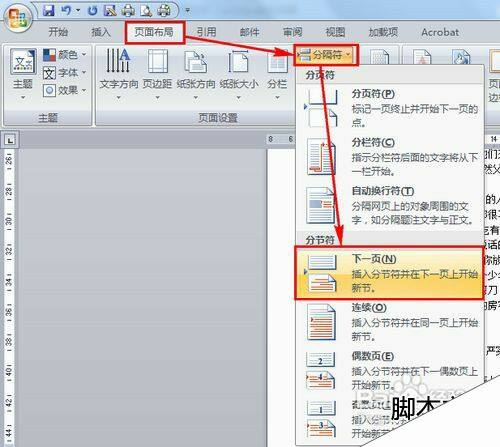500x447 pixels.
Task: Click the L tab selector at ruler corner
Action: [10, 140]
